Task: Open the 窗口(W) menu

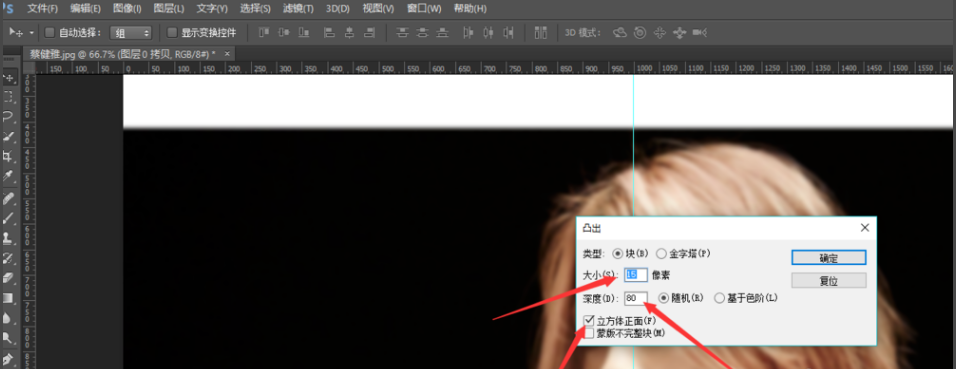Action: pyautogui.click(x=423, y=9)
